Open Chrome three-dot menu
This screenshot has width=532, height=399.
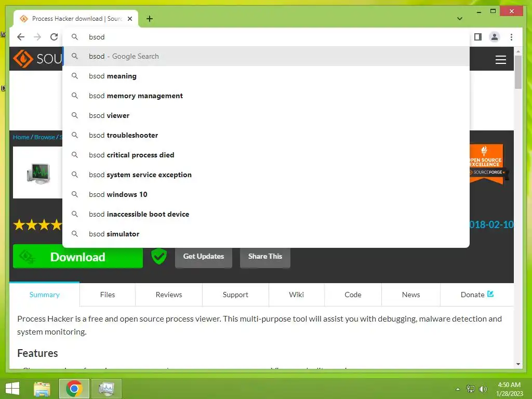point(511,37)
